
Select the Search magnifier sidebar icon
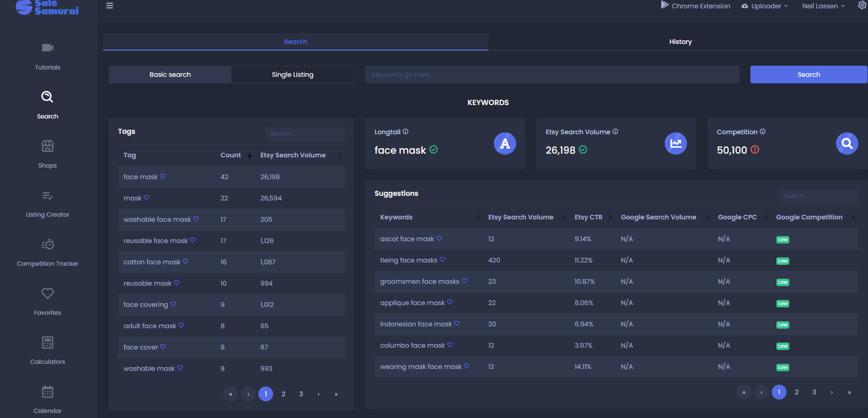pyautogui.click(x=47, y=97)
